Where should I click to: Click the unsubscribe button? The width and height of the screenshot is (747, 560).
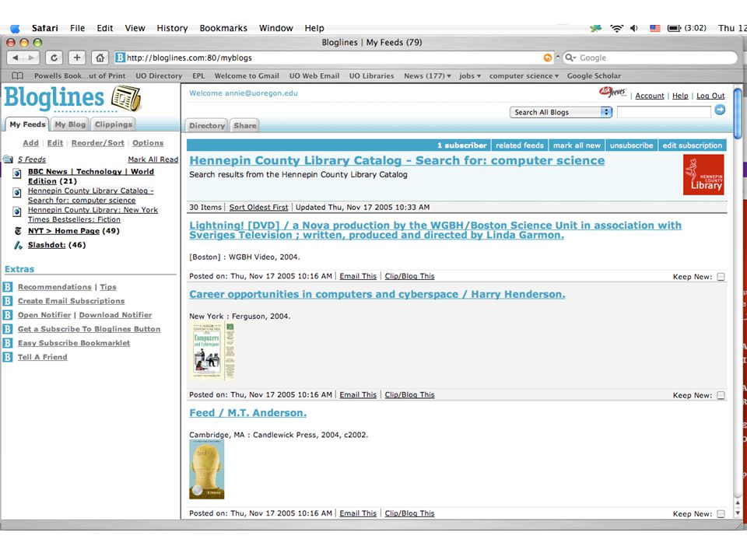(x=631, y=145)
